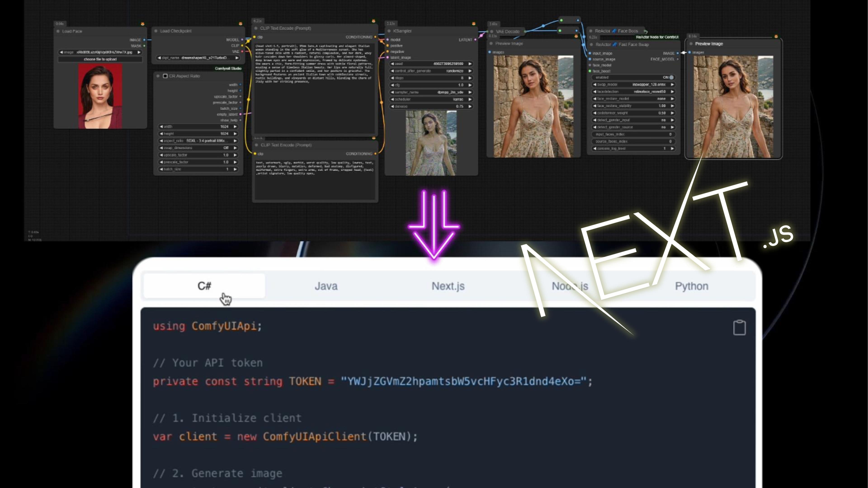Decrease steps with the left arrow in KSampler
Image resolution: width=868 pixels, height=488 pixels.
coord(392,78)
